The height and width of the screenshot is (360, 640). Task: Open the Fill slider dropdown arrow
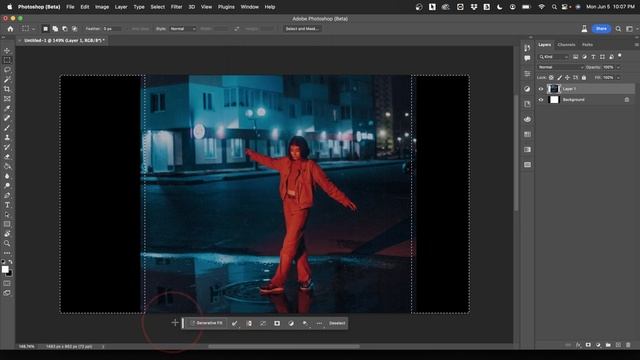pos(618,78)
